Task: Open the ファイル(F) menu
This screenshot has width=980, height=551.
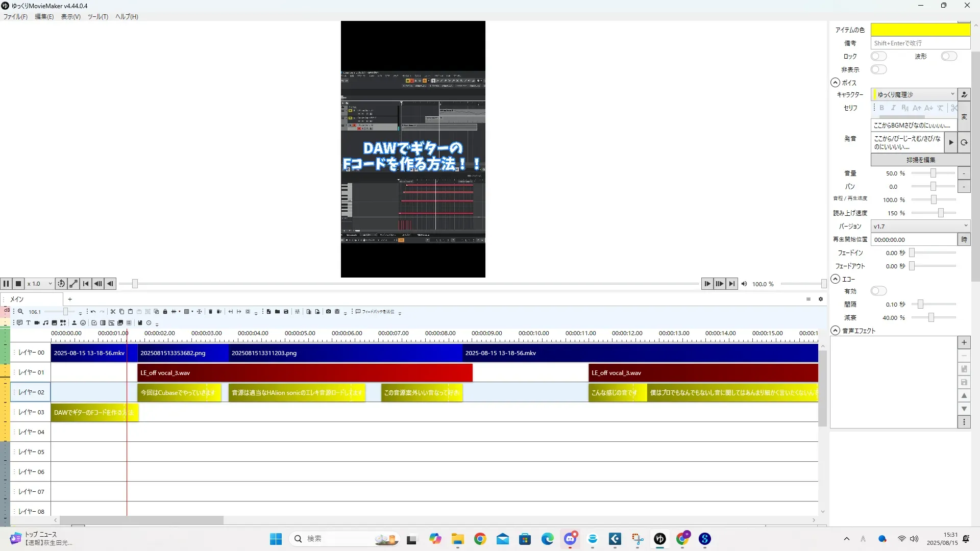Action: (15, 17)
